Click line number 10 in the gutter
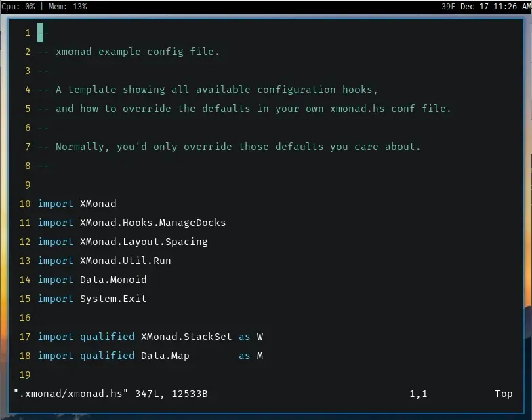 [x=25, y=204]
